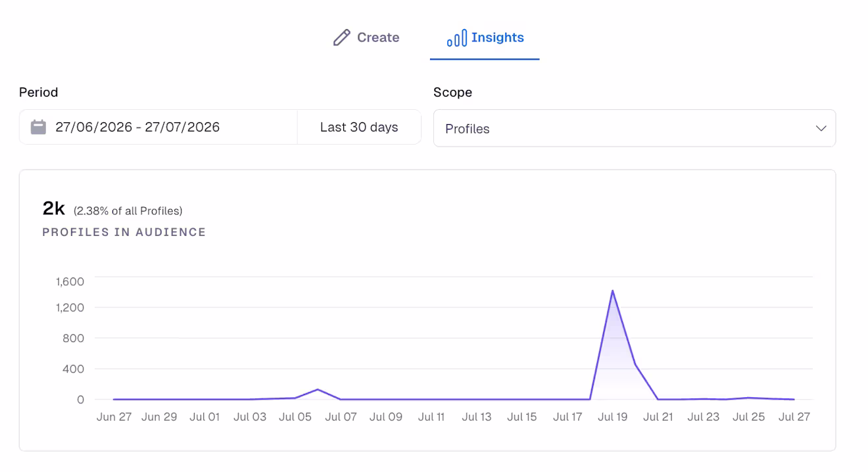The width and height of the screenshot is (868, 472).
Task: Switch to the Create tab
Action: click(x=366, y=37)
